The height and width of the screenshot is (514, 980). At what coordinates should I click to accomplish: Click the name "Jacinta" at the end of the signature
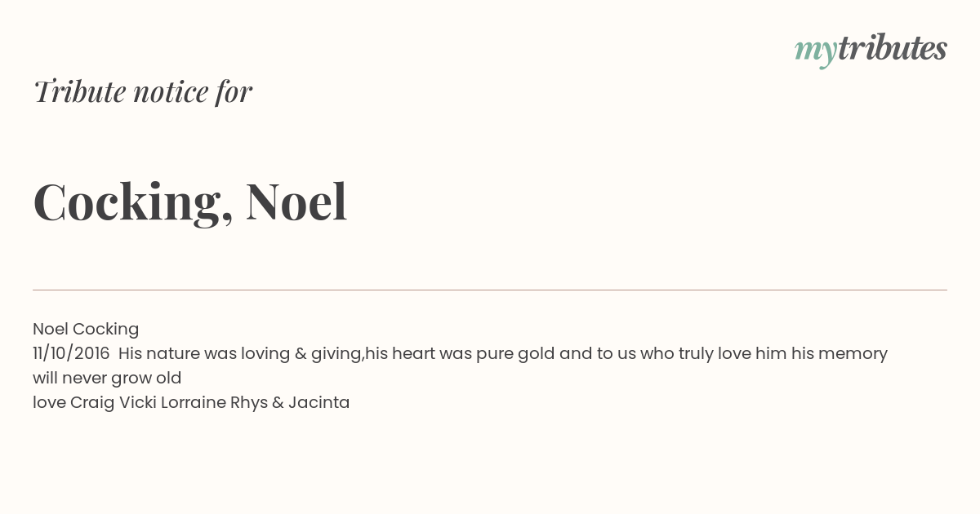(x=318, y=403)
